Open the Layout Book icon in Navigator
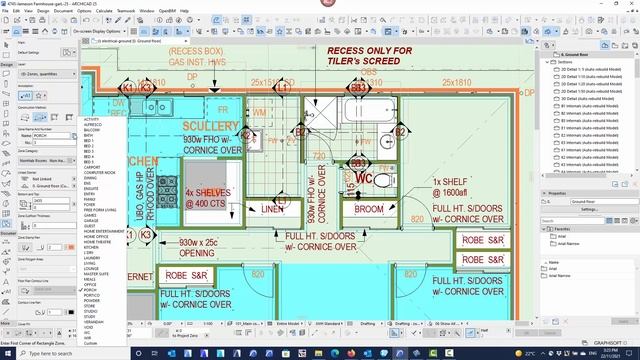 [x=625, y=45]
